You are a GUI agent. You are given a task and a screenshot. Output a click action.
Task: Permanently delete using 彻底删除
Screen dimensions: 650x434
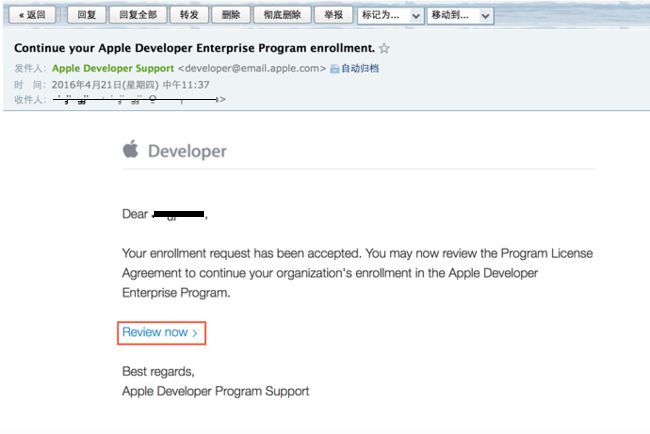(x=282, y=15)
